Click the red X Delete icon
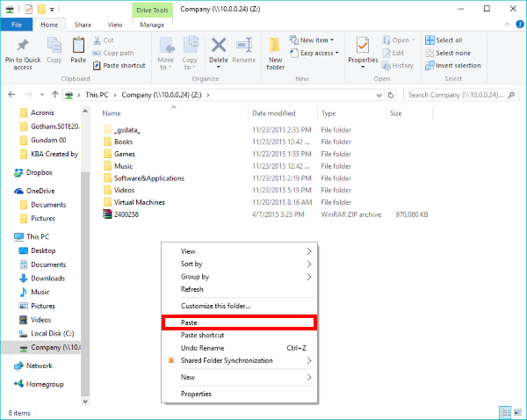This screenshot has height=420, width=527. point(219,45)
